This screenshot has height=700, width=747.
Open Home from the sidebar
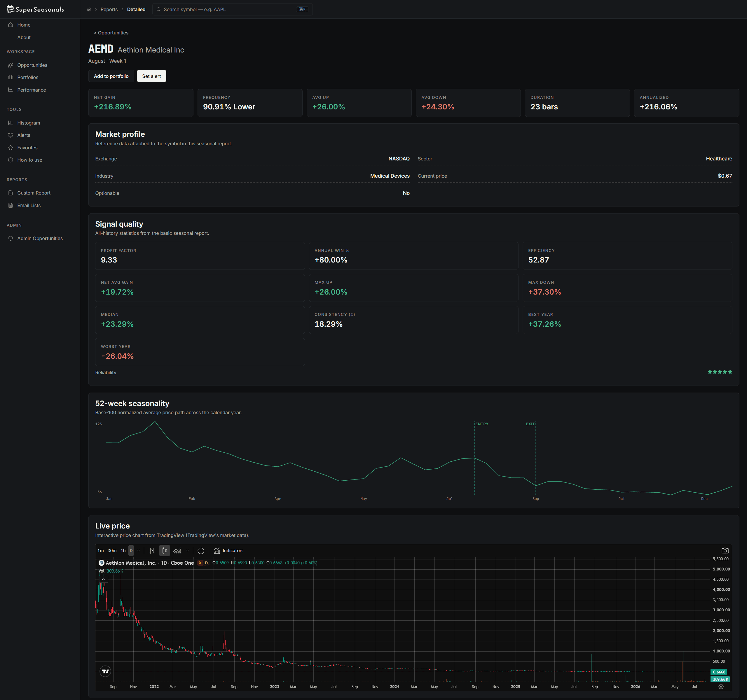[24, 25]
